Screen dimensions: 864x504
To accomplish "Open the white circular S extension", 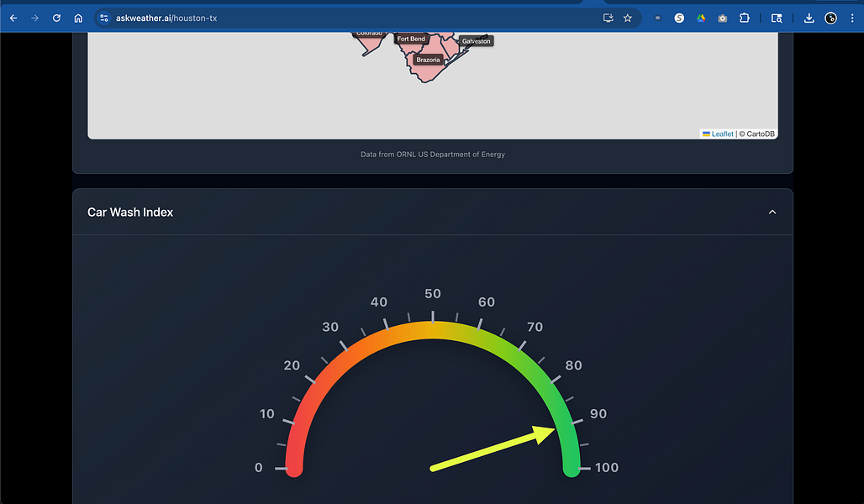I will coord(679,18).
